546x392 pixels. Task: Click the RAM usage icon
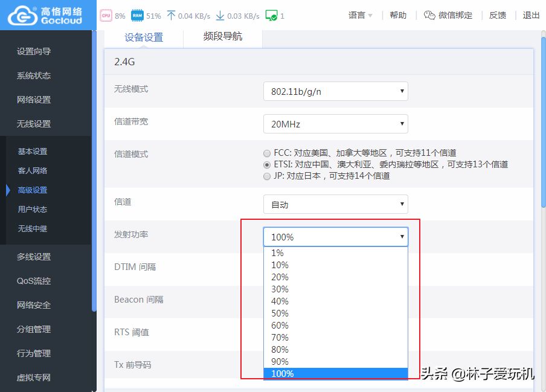pyautogui.click(x=137, y=16)
